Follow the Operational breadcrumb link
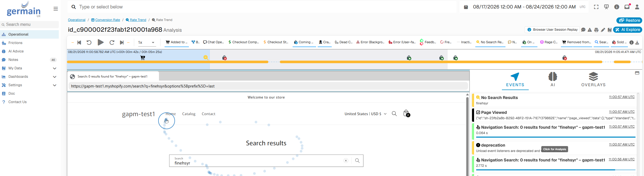 (x=77, y=20)
